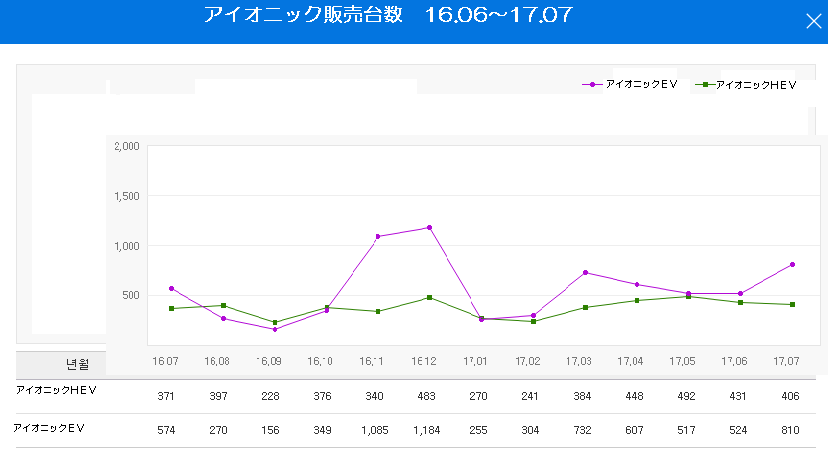Click the 500 y-axis label
The image size is (828, 462).
131,295
